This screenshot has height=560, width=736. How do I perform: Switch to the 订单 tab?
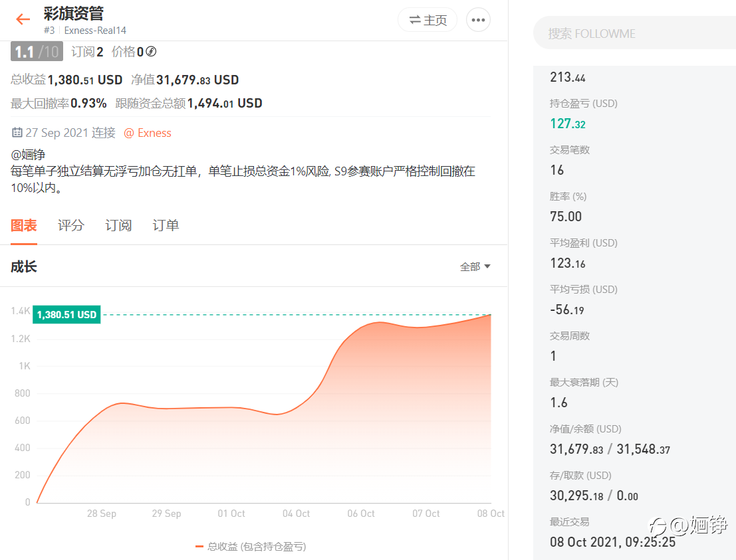tap(166, 226)
